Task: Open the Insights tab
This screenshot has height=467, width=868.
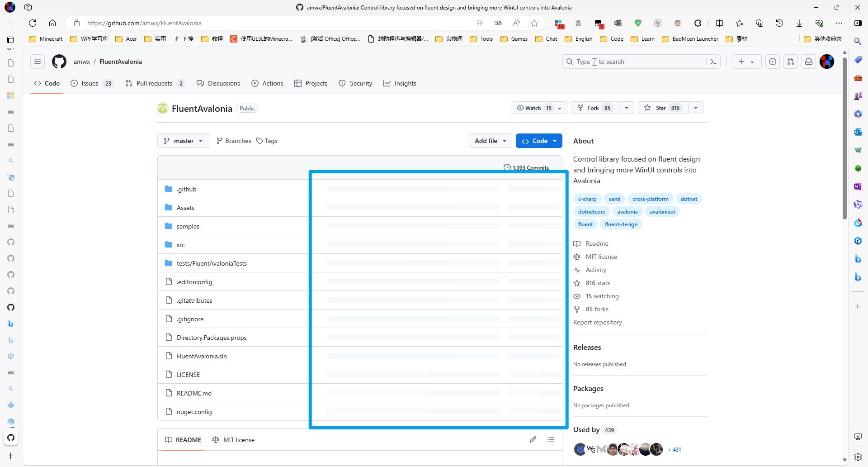Action: (400, 83)
